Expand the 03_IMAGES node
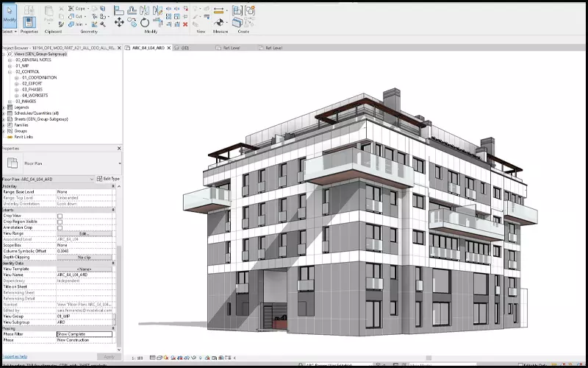This screenshot has height=368, width=588. pyautogui.click(x=10, y=102)
